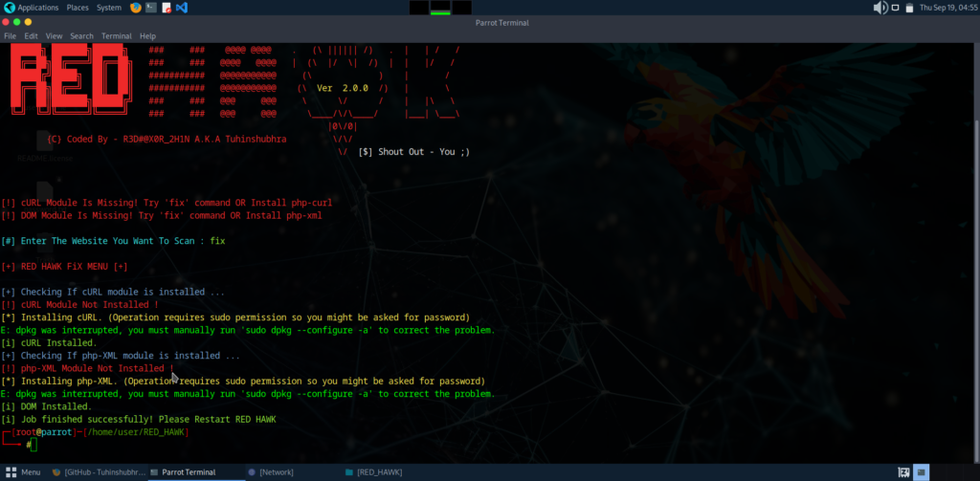Open the Terminal menu
Screen dimensions: 980x481
116,36
